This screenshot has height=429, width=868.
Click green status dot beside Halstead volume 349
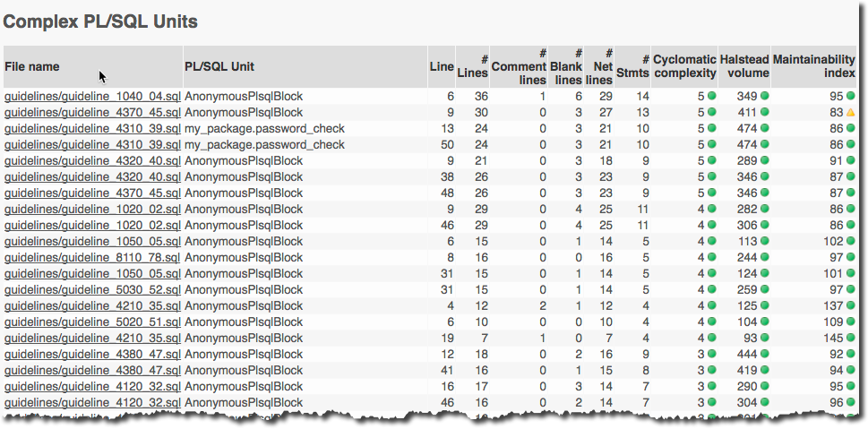click(764, 96)
